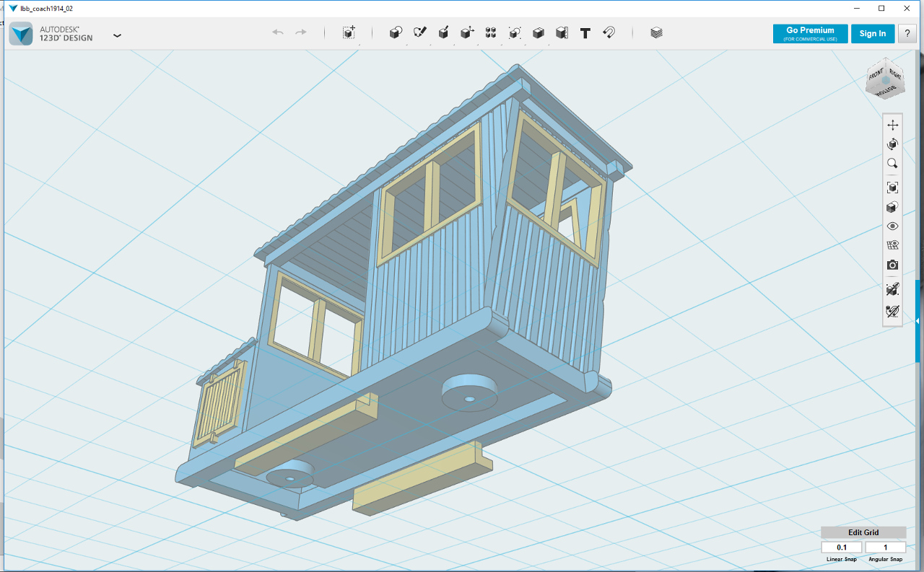Expand the collapsed right side panel arrow
This screenshot has height=572, width=924.
(918, 320)
